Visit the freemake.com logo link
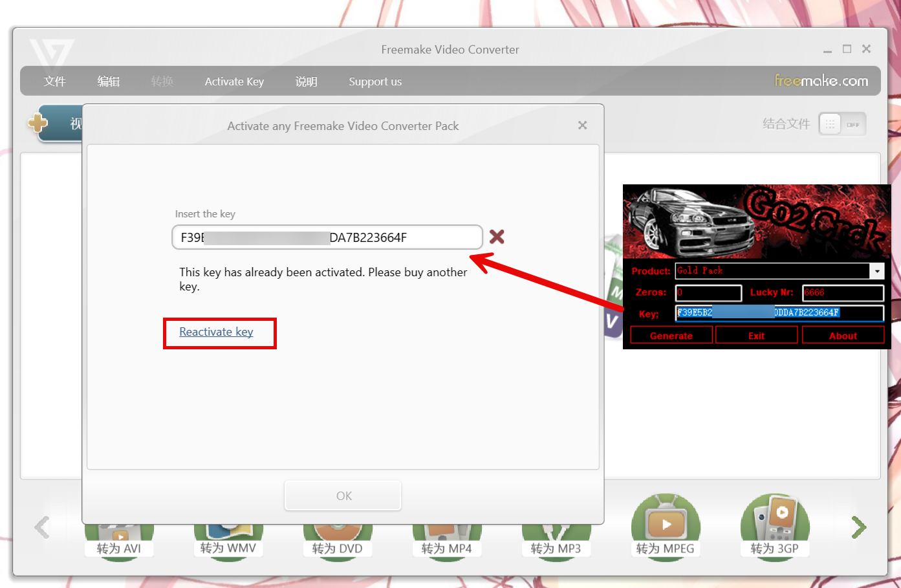Screen dimensions: 901x588 coord(821,81)
